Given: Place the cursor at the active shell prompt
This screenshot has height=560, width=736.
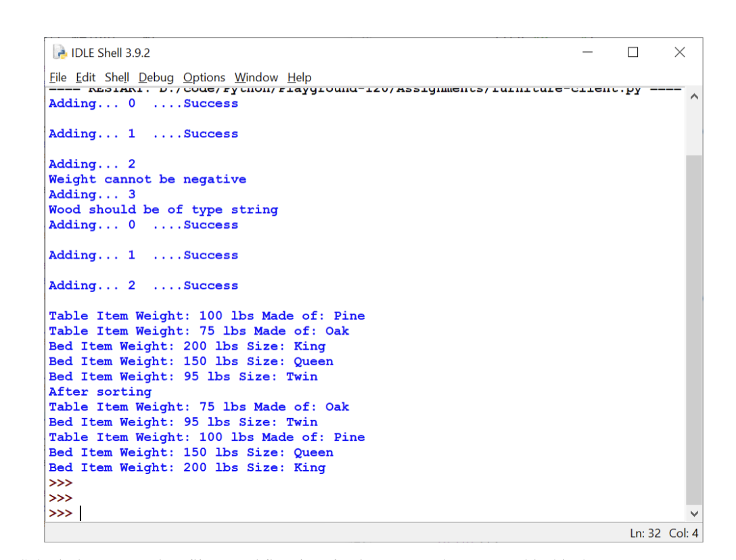Looking at the screenshot, I should coord(80,513).
